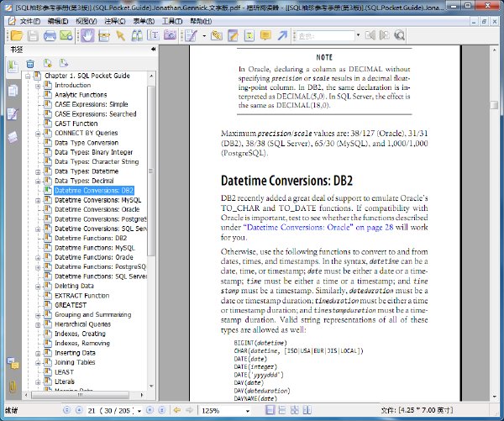Viewport: 504px width, 421px height.
Task: Expand the Introduction bookmark node
Action: [x=38, y=86]
